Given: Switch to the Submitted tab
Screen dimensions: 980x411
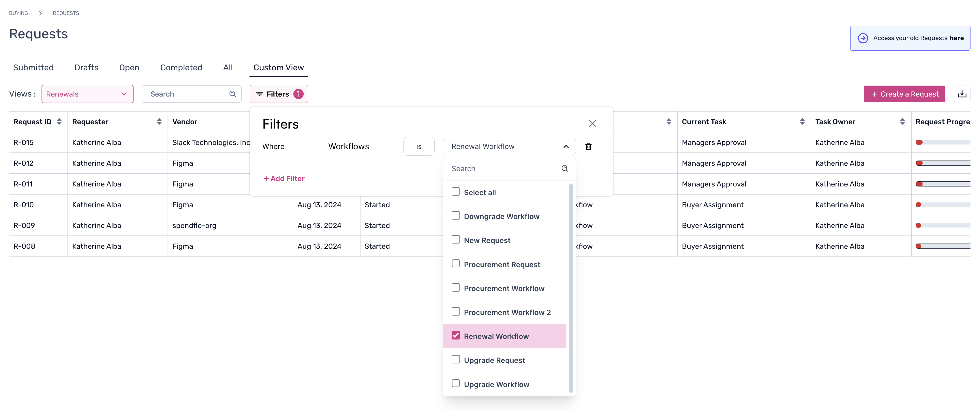Looking at the screenshot, I should (x=33, y=68).
